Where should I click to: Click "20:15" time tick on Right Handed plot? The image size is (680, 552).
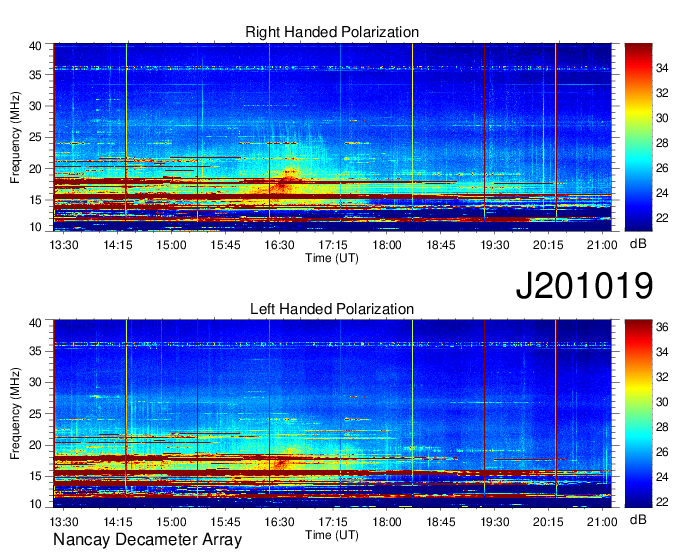[x=548, y=245]
